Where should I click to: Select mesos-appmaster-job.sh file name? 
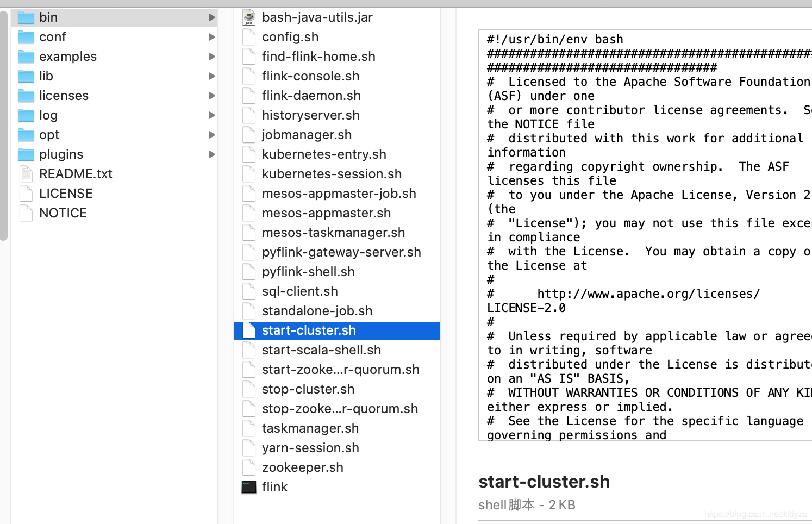pyautogui.click(x=339, y=194)
